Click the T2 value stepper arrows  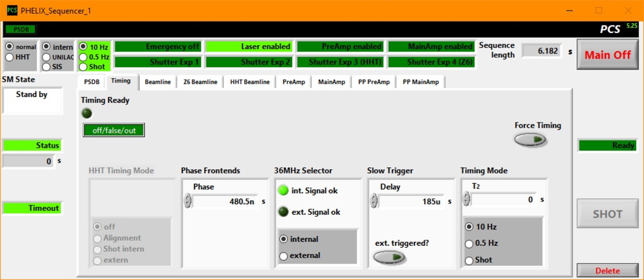(466, 199)
